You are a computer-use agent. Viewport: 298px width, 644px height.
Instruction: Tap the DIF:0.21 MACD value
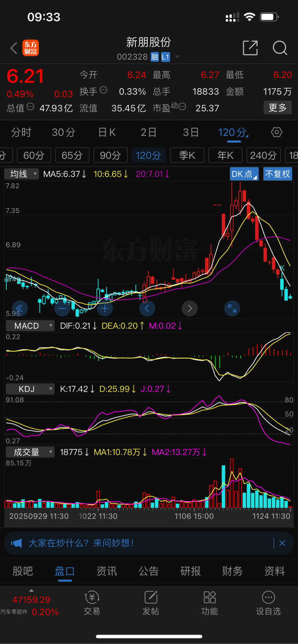(x=78, y=326)
